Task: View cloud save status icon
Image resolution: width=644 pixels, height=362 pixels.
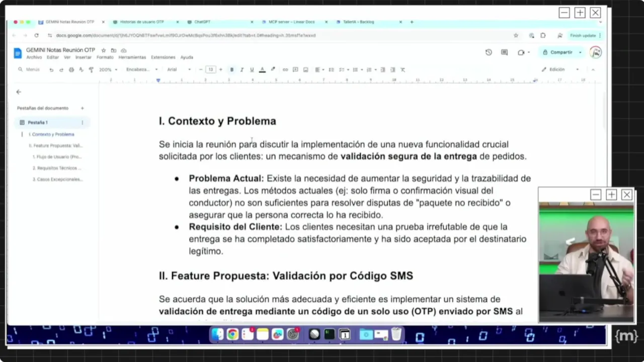Action: (x=124, y=50)
